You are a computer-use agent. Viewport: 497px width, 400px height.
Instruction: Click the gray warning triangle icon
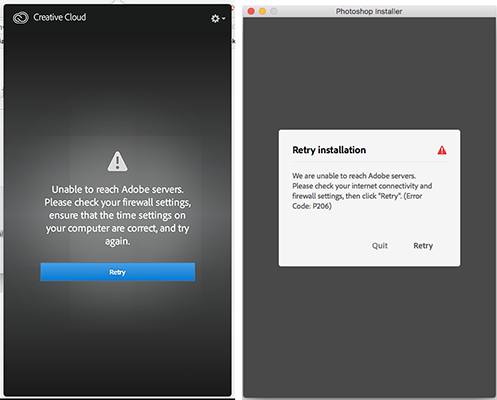click(117, 161)
